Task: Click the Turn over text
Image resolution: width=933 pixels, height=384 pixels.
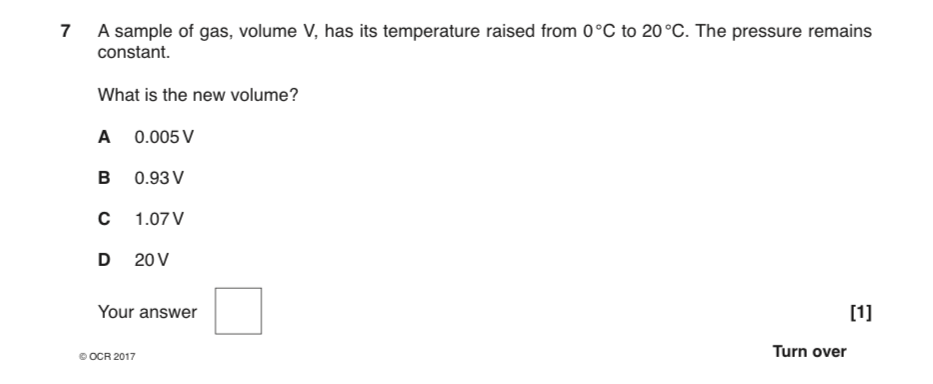Action: (x=809, y=351)
